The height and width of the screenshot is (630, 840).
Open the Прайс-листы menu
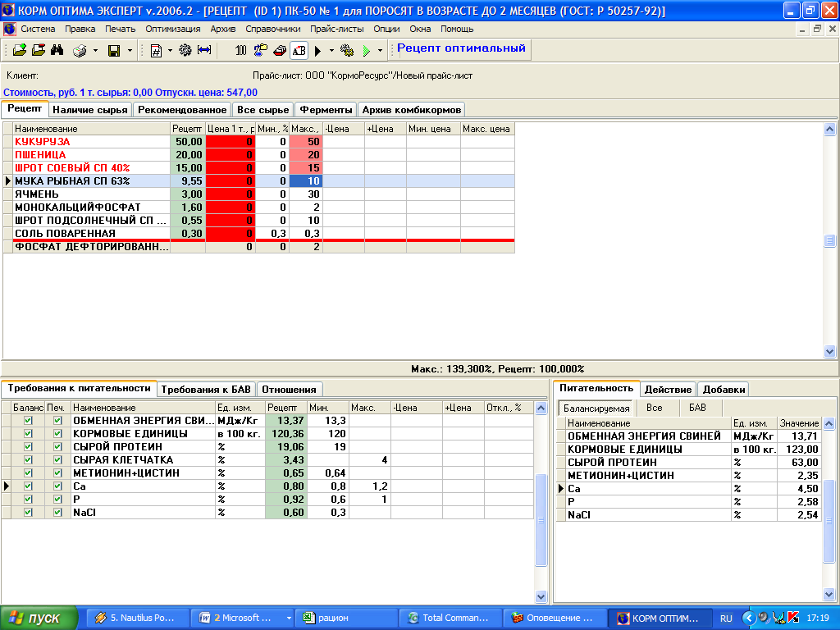click(x=336, y=29)
